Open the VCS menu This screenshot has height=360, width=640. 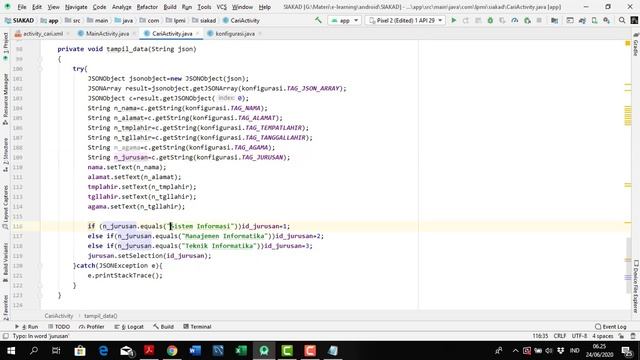[221, 7]
